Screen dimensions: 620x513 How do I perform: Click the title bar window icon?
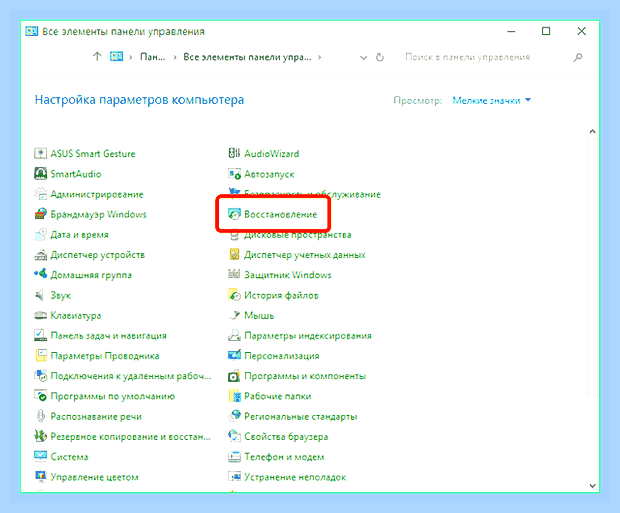[x=32, y=31]
